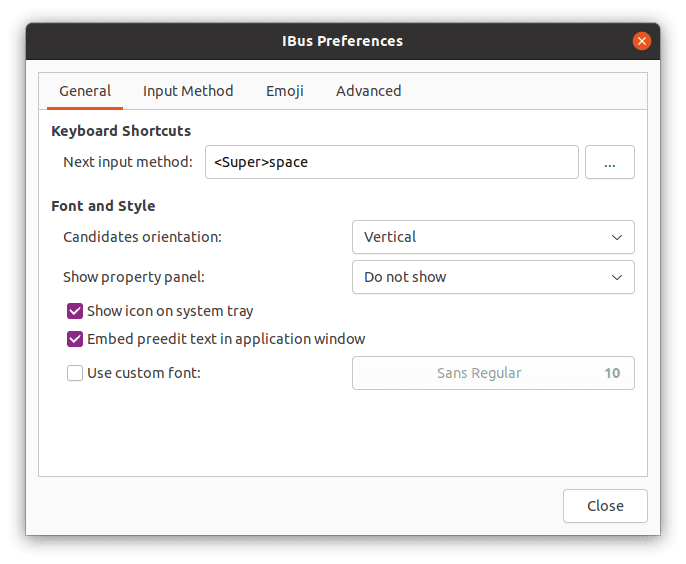The height and width of the screenshot is (564, 686).
Task: Click the Sans Regular font chooser button
Action: tap(493, 373)
